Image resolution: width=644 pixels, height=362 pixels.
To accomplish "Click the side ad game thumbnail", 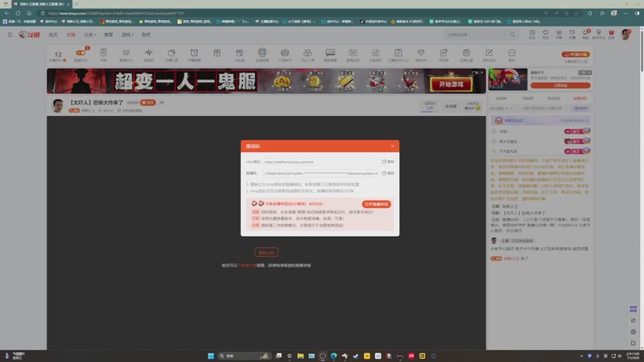I will 508,79.
